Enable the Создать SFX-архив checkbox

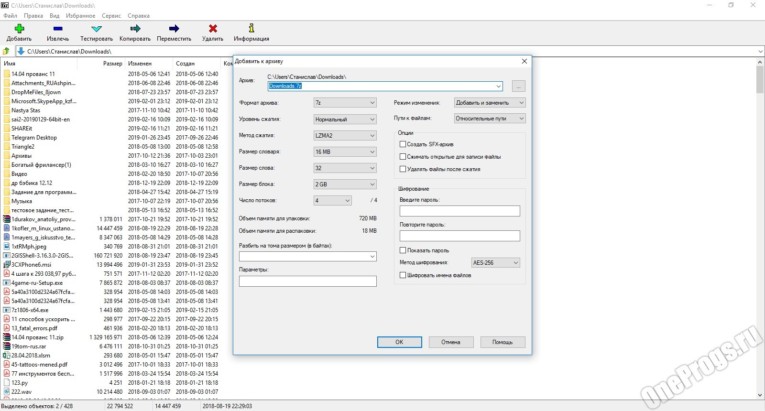point(403,144)
